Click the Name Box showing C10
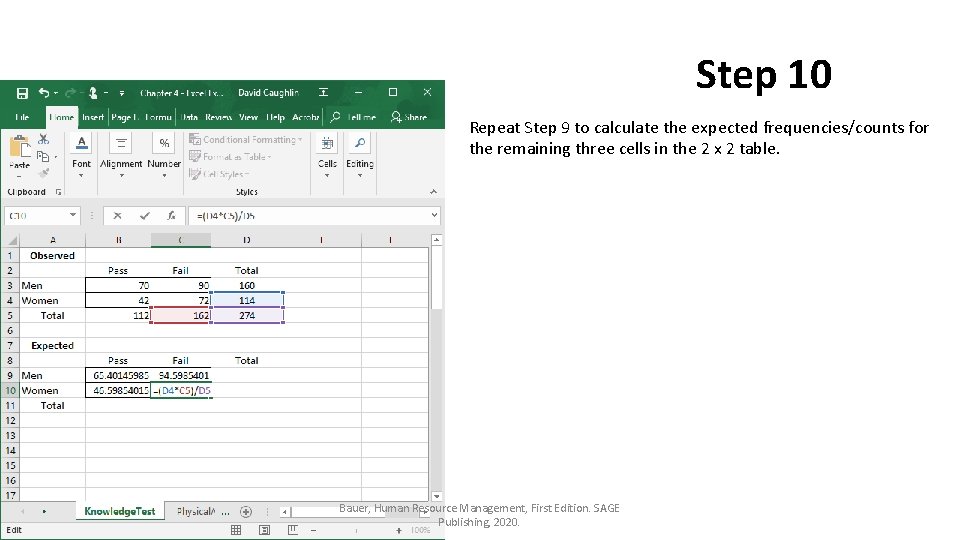 [35, 216]
